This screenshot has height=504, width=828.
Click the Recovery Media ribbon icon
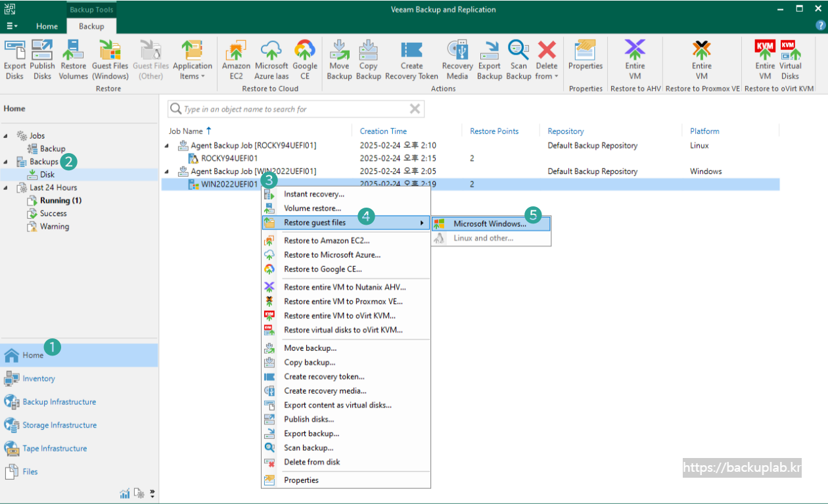coord(457,60)
